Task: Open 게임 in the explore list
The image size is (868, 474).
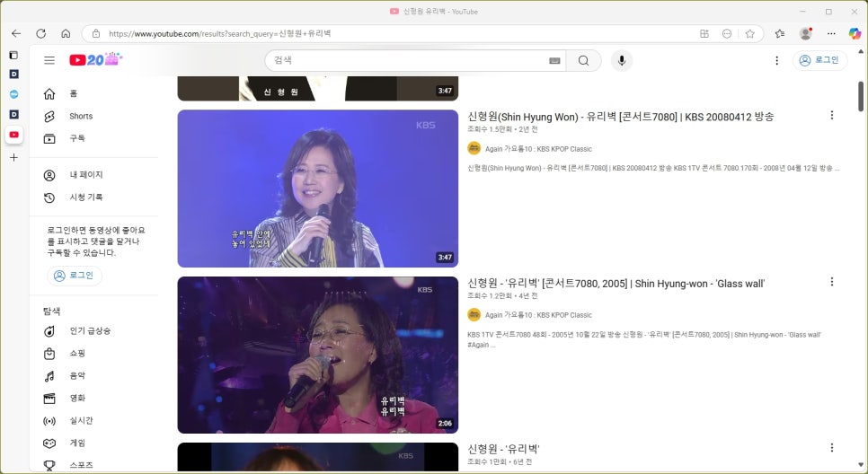Action: tap(94, 443)
